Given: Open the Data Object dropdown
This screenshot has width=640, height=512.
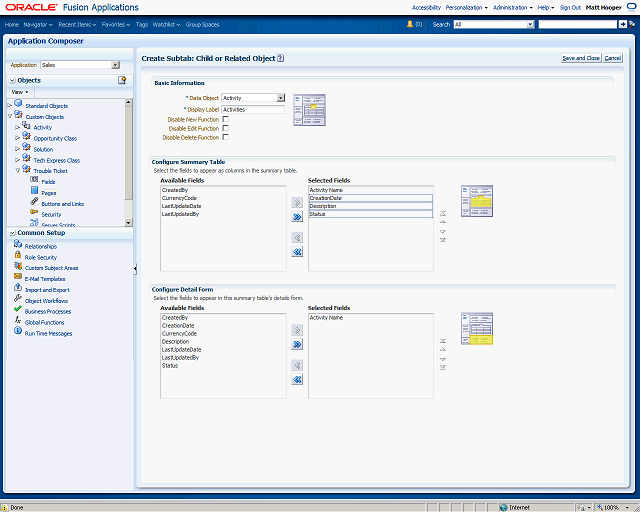Looking at the screenshot, I should click(x=280, y=98).
